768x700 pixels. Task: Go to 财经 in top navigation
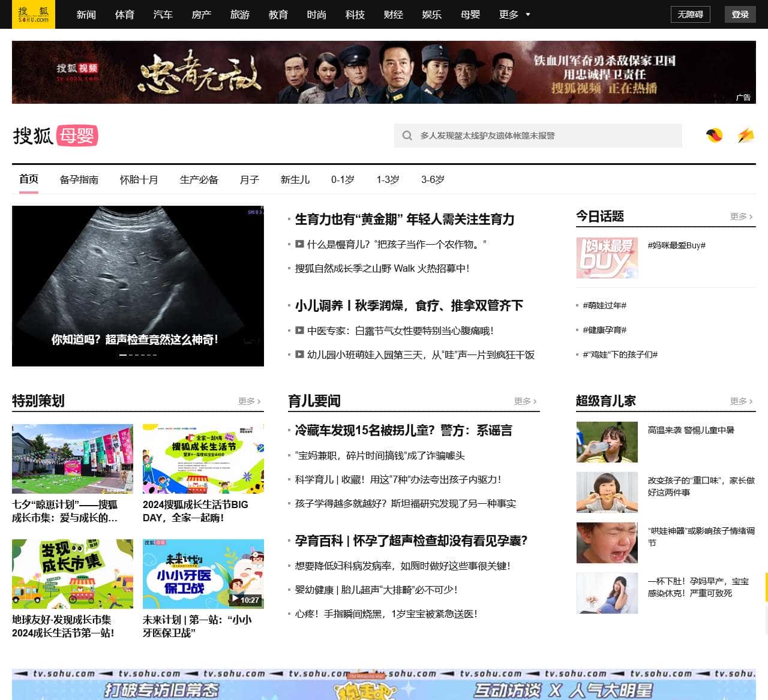click(x=394, y=14)
